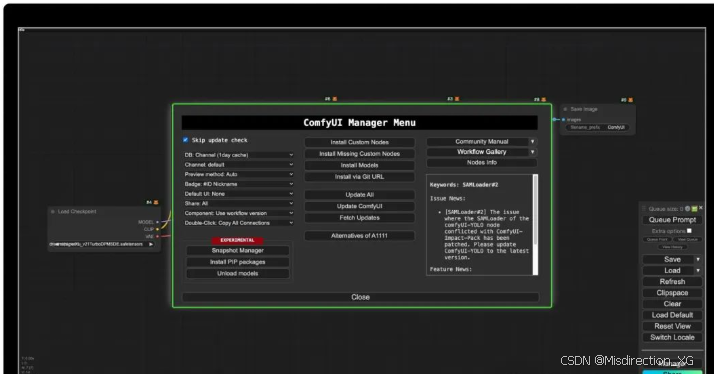Open the Preview method: Auto dropdown

tap(239, 174)
